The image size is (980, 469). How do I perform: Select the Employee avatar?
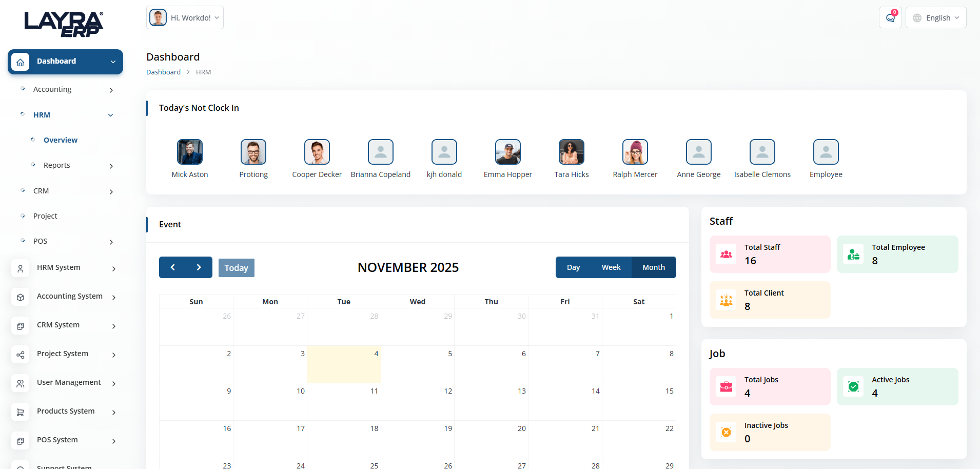click(x=826, y=152)
